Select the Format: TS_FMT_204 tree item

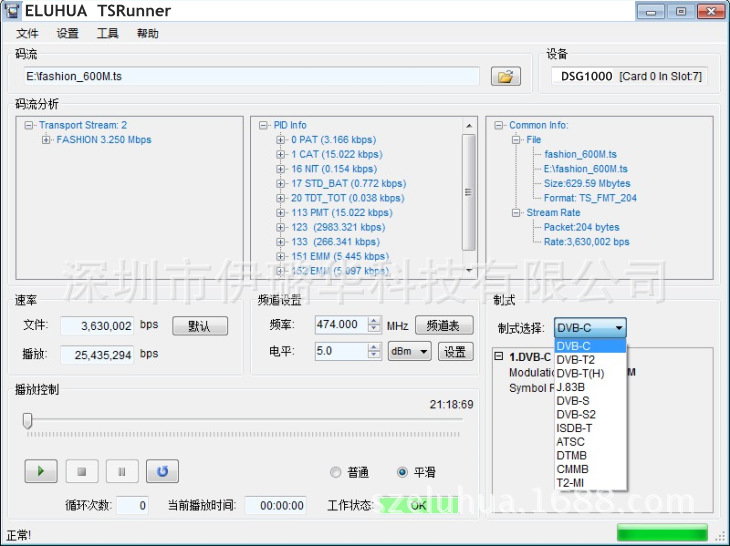click(590, 198)
